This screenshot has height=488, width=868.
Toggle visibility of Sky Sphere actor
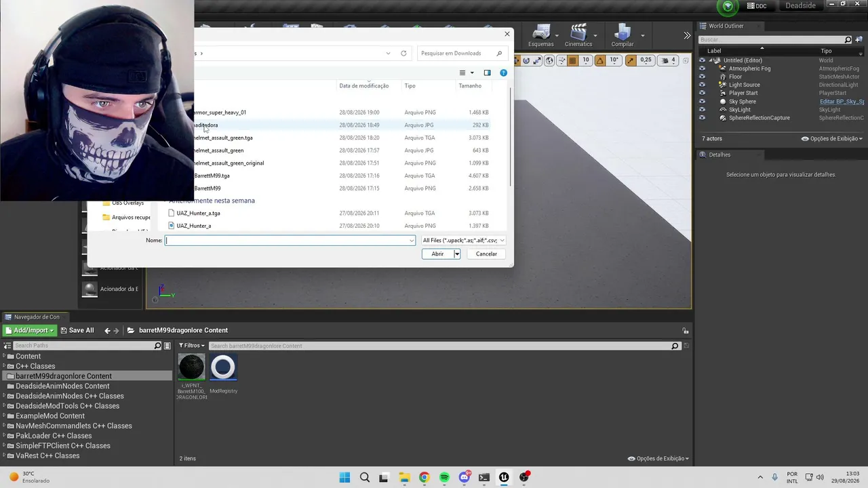702,102
